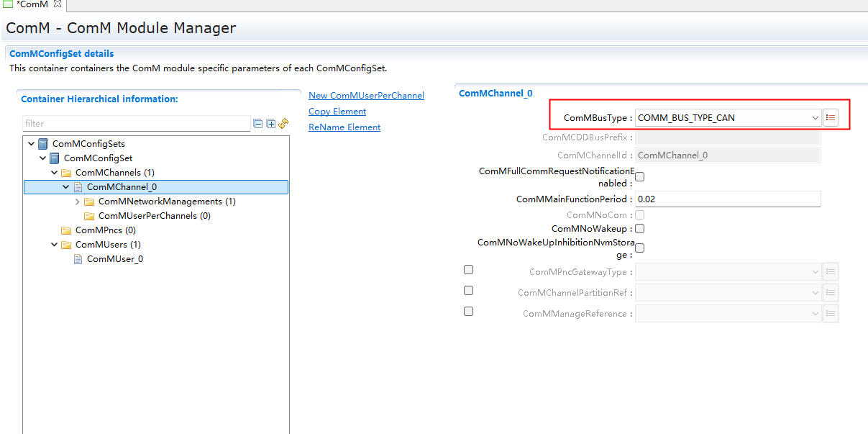Click the ComMMainFunctionPeriod input field
This screenshot has width=868, height=434.
pyautogui.click(x=727, y=199)
